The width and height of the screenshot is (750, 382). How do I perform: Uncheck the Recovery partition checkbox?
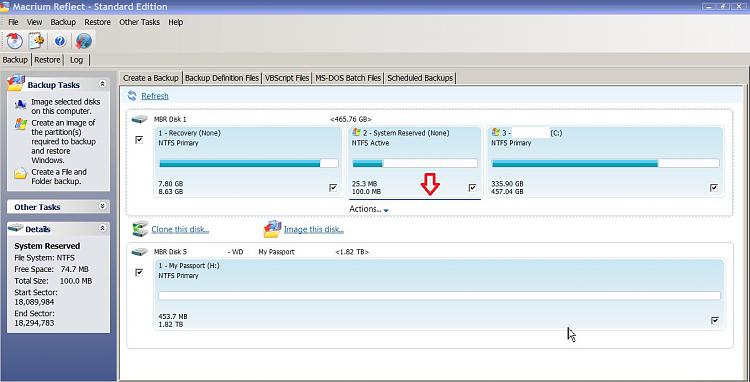point(333,187)
